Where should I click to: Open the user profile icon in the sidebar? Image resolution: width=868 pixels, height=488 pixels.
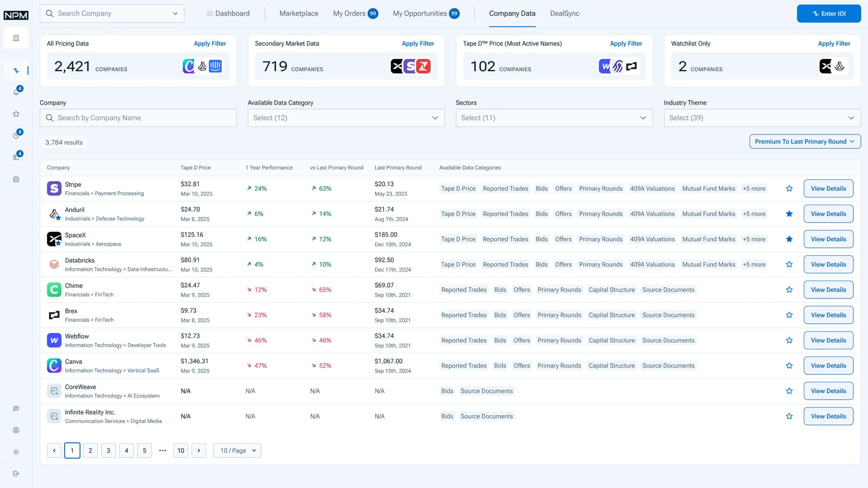click(x=16, y=430)
